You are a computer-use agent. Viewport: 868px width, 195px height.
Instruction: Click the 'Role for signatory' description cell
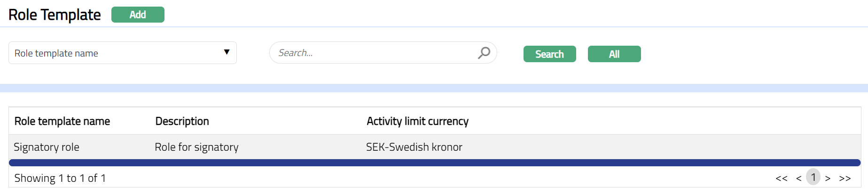196,147
